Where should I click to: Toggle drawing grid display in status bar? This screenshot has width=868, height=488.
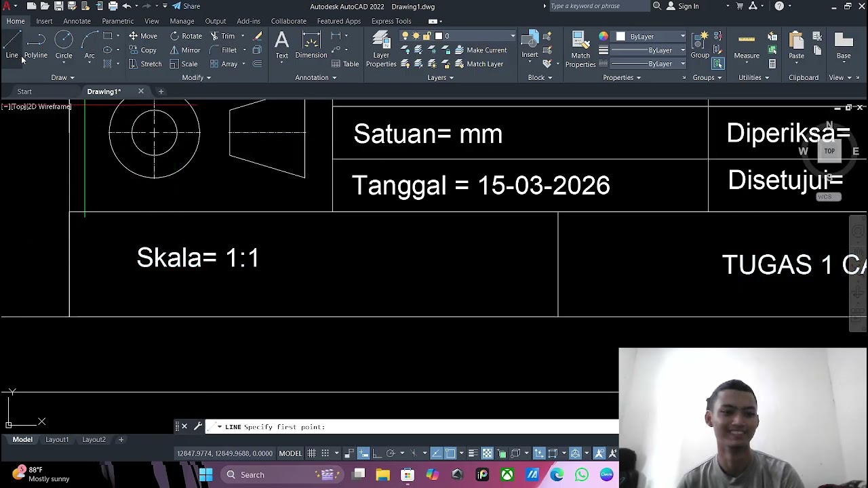pyautogui.click(x=311, y=453)
